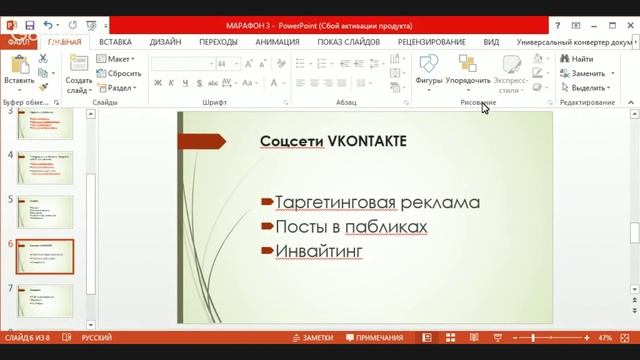Click the zoom in plus button
Screen dimensions: 640x360
[x=587, y=338]
